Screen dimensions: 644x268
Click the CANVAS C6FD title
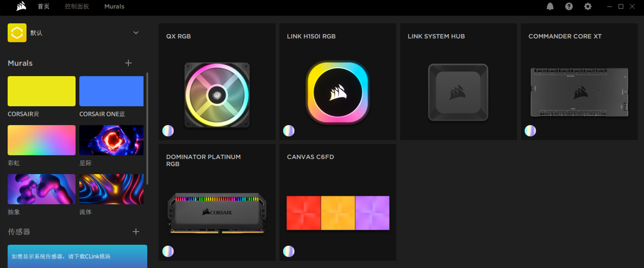pyautogui.click(x=310, y=157)
